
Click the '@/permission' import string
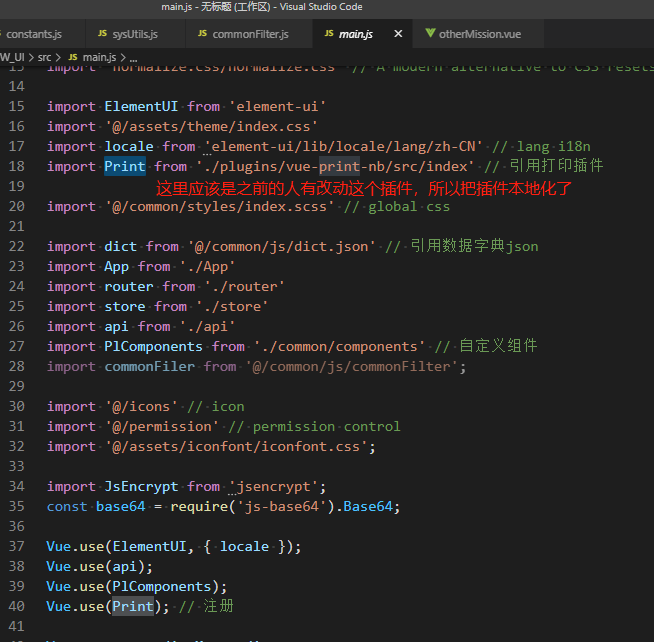point(162,427)
